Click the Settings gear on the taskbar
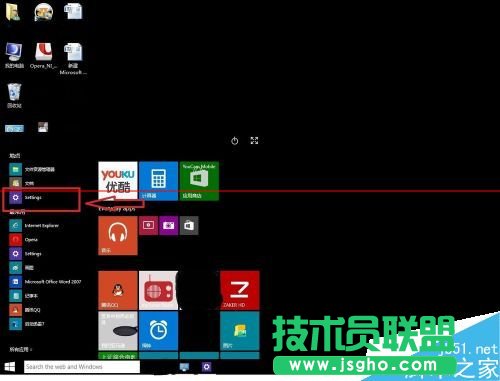 207,367
